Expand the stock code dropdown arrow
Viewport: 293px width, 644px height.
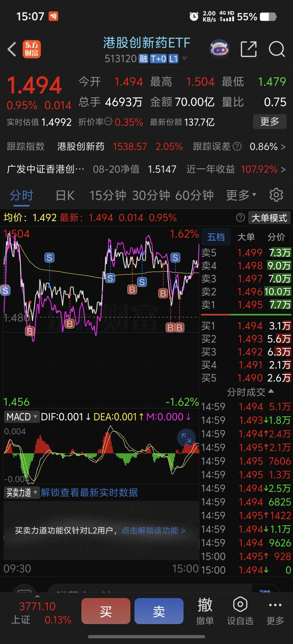point(184,59)
